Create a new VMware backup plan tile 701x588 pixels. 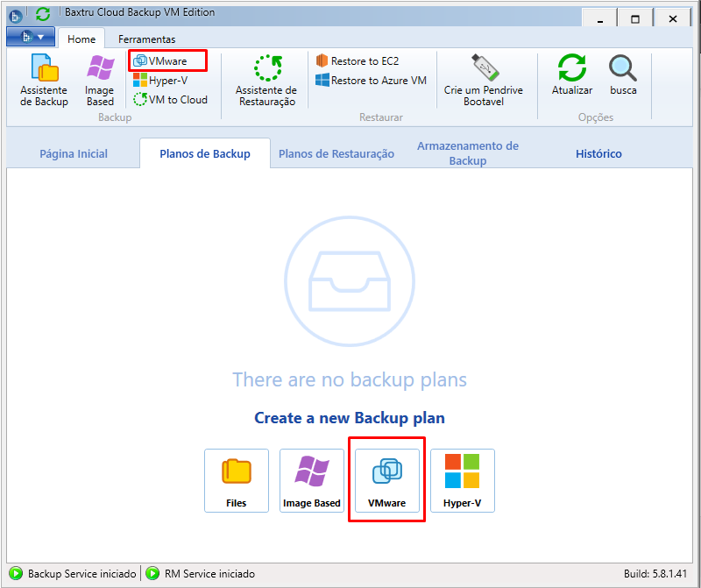click(387, 481)
